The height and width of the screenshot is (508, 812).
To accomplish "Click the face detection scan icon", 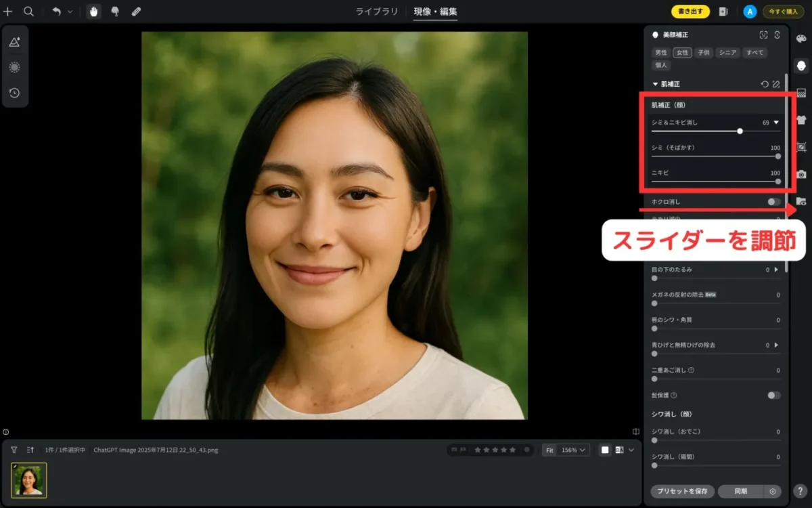I will 763,35.
